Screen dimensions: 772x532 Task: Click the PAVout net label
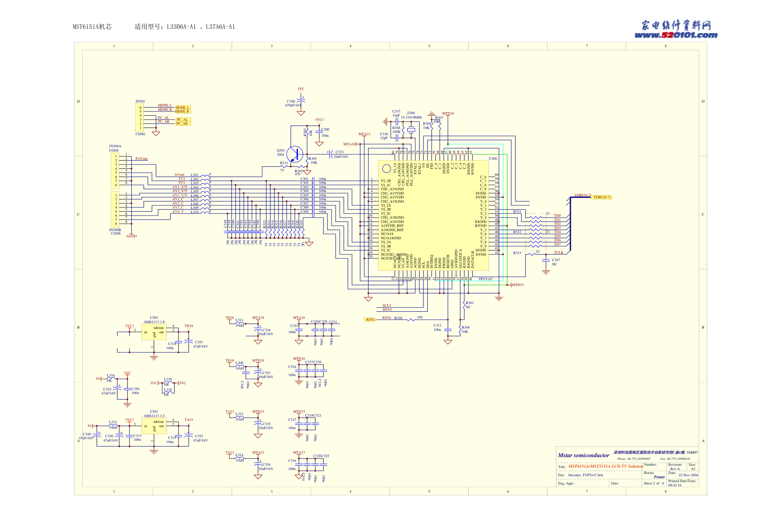point(142,159)
